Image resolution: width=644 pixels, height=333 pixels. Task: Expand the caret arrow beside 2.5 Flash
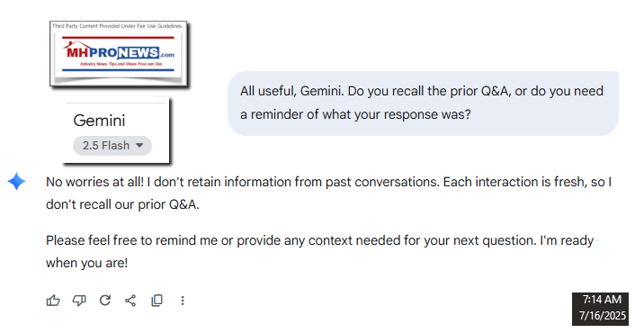pyautogui.click(x=139, y=145)
